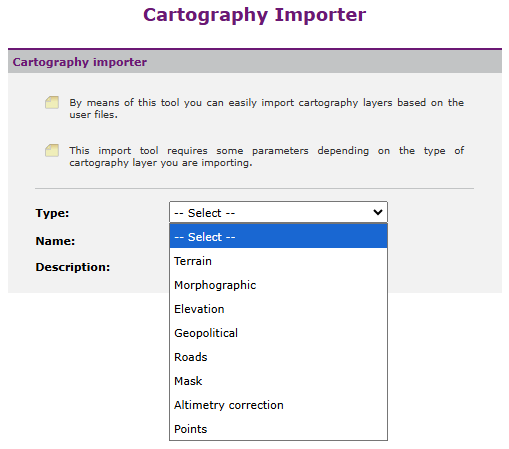The width and height of the screenshot is (509, 449).
Task: Click the 'Cartography importer' panel header
Action: [x=255, y=62]
